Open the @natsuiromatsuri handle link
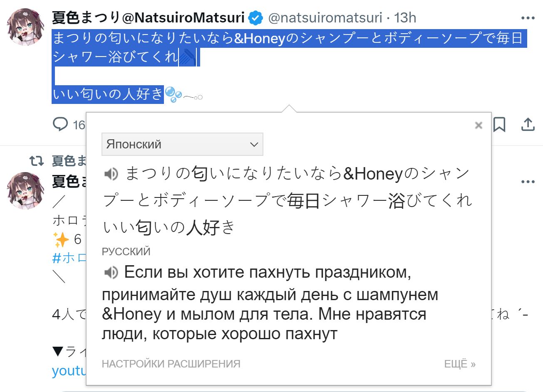 325,17
